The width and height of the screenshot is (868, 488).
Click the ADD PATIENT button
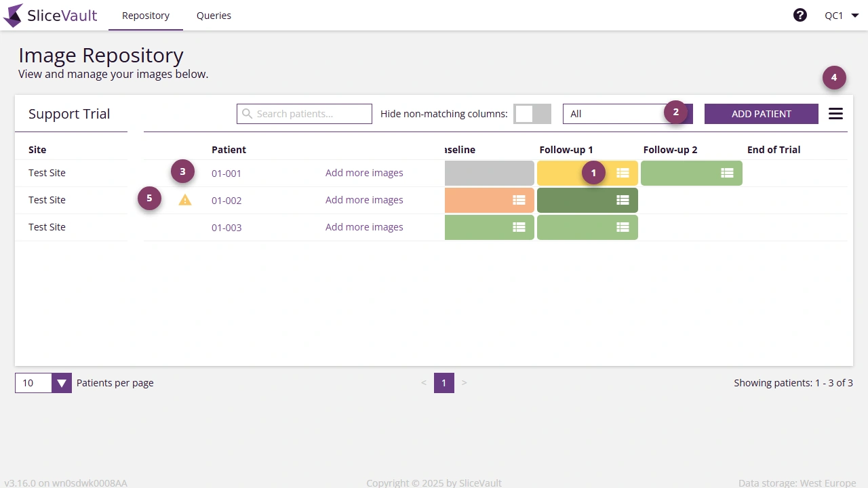click(761, 113)
